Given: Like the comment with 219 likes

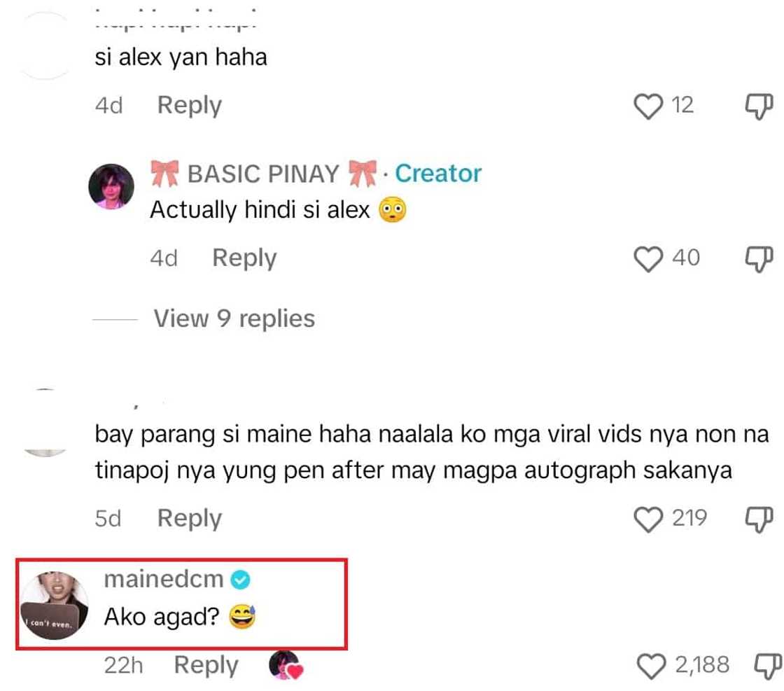Looking at the screenshot, I should [648, 519].
